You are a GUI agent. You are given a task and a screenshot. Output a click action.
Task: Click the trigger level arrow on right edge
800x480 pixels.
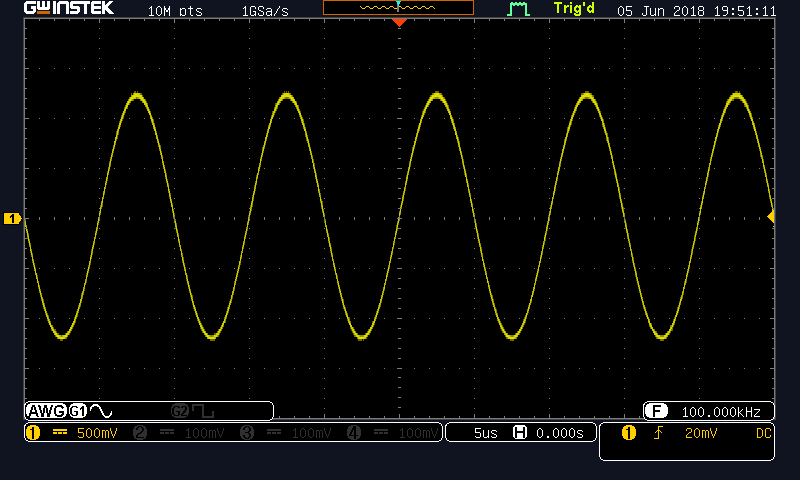[771, 217]
